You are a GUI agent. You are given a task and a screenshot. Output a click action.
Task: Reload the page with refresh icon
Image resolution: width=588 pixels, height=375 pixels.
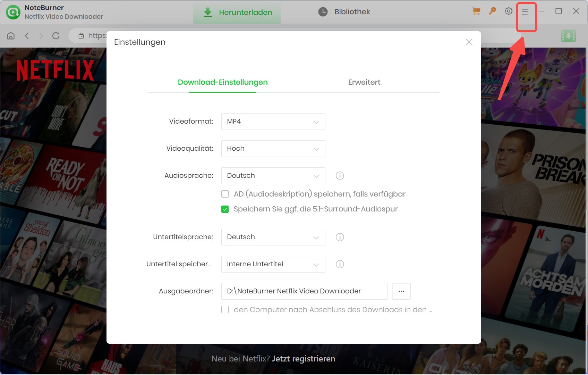[56, 36]
